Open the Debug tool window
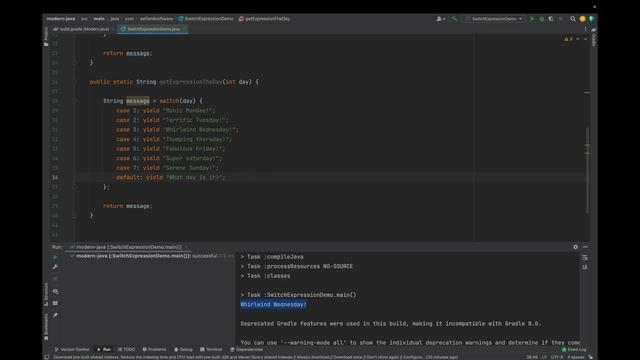Viewport: 640px width, 360px height. point(183,349)
